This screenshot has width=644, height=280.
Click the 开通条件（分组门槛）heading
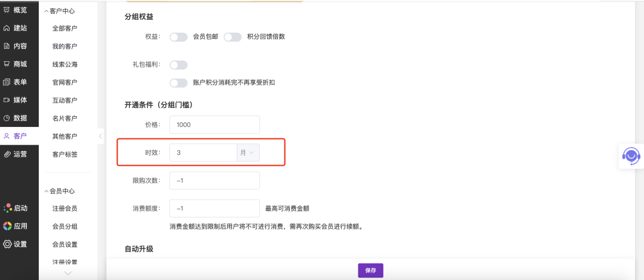pyautogui.click(x=159, y=105)
